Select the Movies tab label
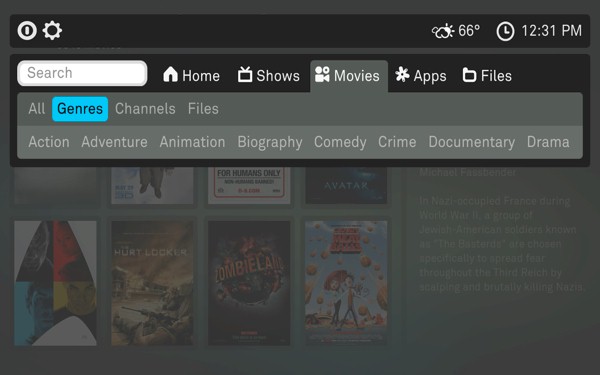The width and height of the screenshot is (600, 375). pyautogui.click(x=357, y=76)
